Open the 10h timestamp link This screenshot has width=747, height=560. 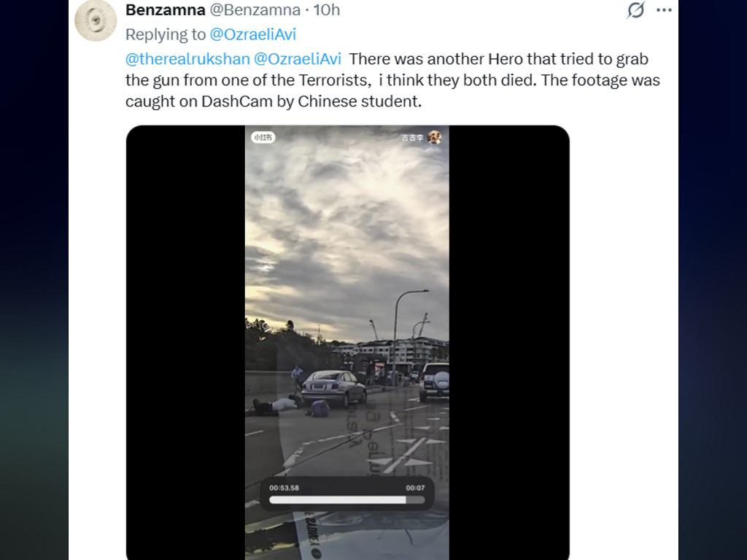point(327,9)
